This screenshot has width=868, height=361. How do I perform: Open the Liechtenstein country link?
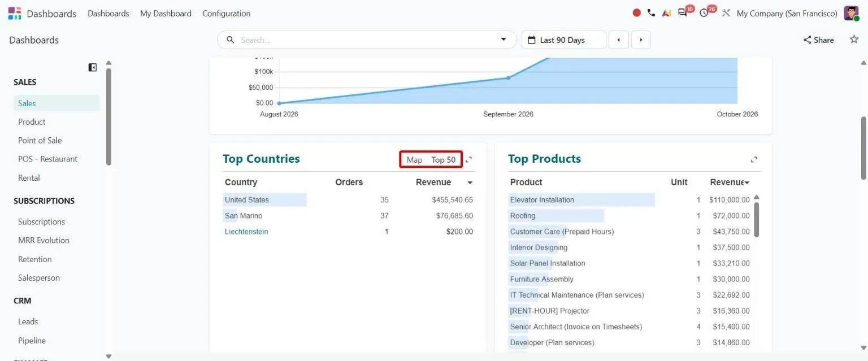pyautogui.click(x=246, y=232)
